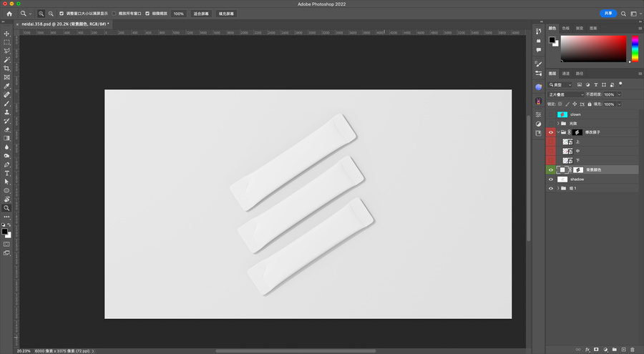
Task: Hide the 修改袋子 group
Action: coord(551,132)
